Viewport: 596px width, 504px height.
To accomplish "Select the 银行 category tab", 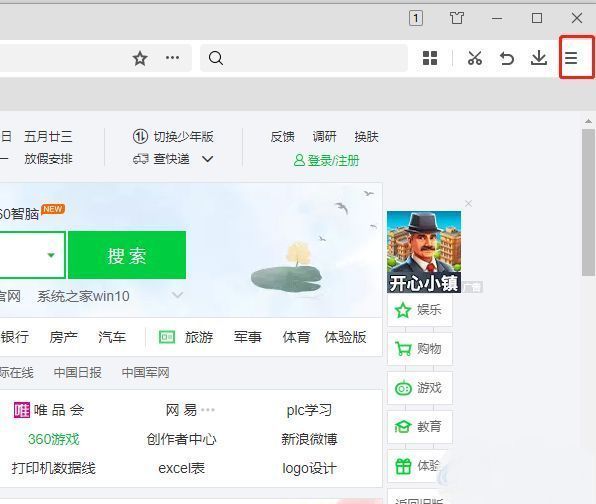I will [x=15, y=337].
